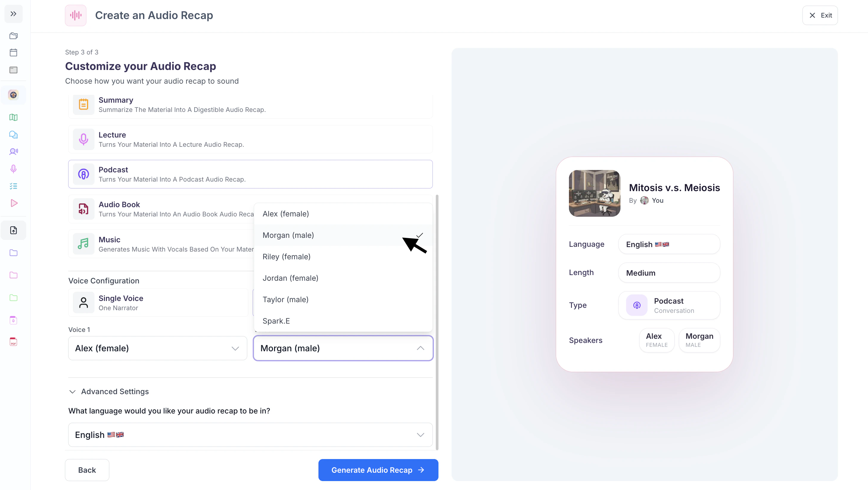Open the microphone sidebar icon
Screen dimensions: 868x490
13,169
